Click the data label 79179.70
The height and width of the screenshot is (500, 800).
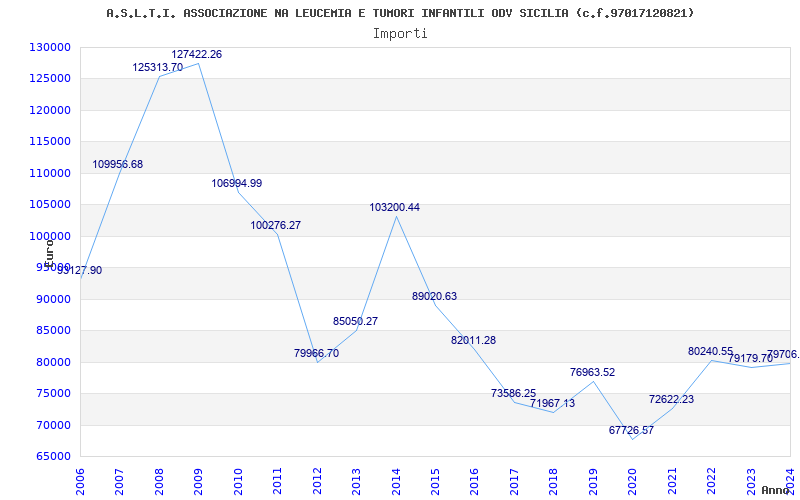coord(751,359)
